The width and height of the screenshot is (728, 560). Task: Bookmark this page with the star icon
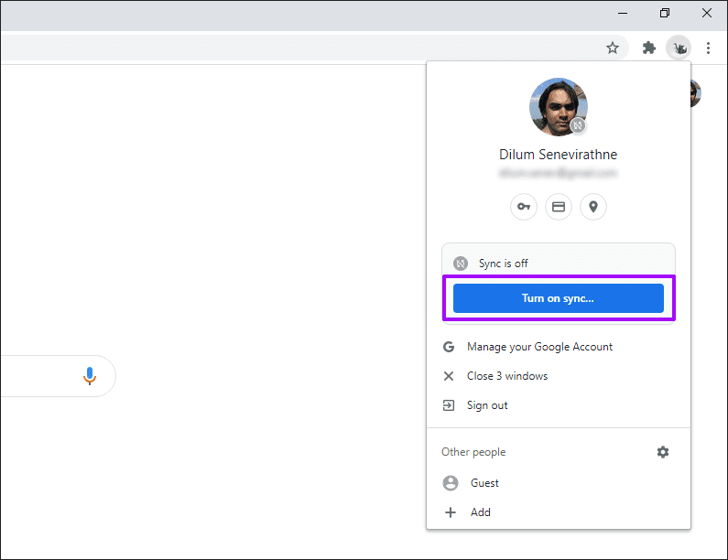click(x=613, y=48)
